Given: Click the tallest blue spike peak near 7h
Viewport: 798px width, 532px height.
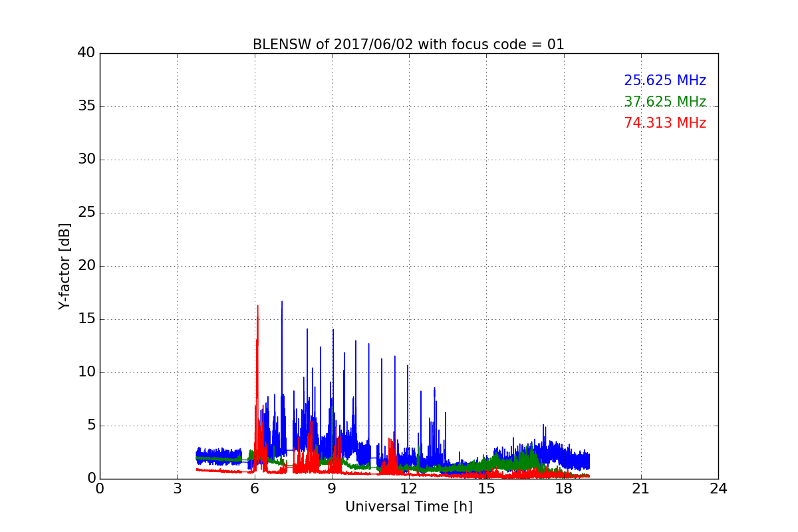Looking at the screenshot, I should [281, 302].
